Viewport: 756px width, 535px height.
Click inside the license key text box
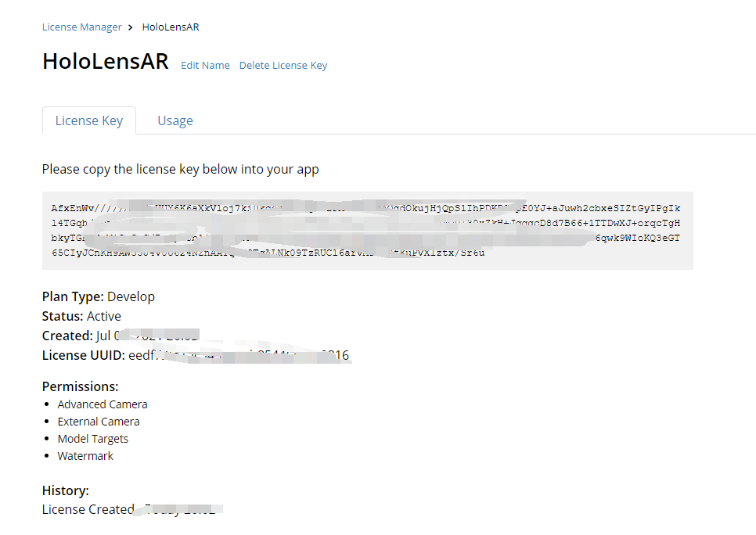[x=367, y=231]
